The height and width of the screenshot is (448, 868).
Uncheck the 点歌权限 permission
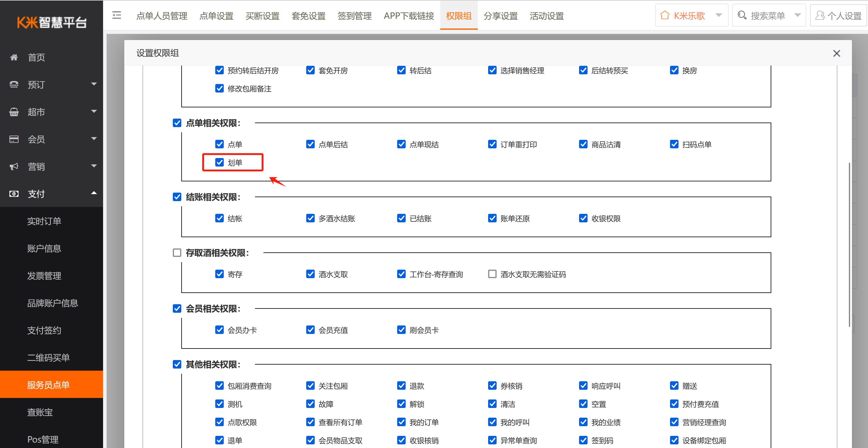click(220, 422)
